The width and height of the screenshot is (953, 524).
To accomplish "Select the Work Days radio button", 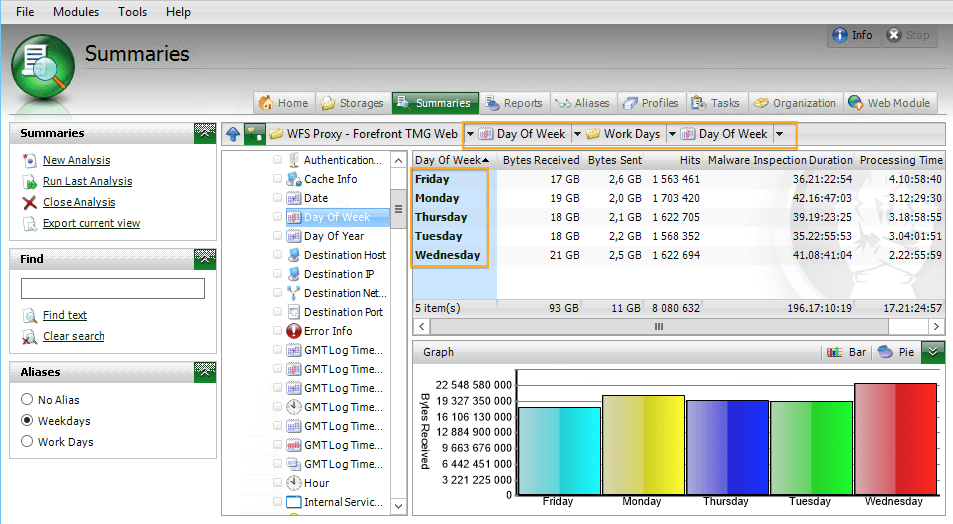I will 27,441.
